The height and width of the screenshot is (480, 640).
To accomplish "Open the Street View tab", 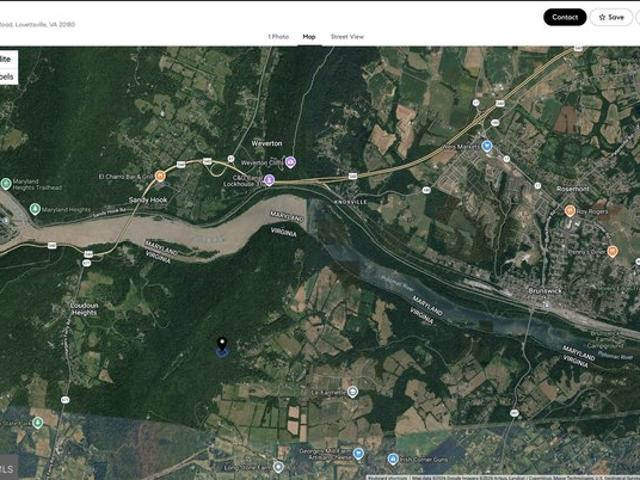I will [x=347, y=37].
